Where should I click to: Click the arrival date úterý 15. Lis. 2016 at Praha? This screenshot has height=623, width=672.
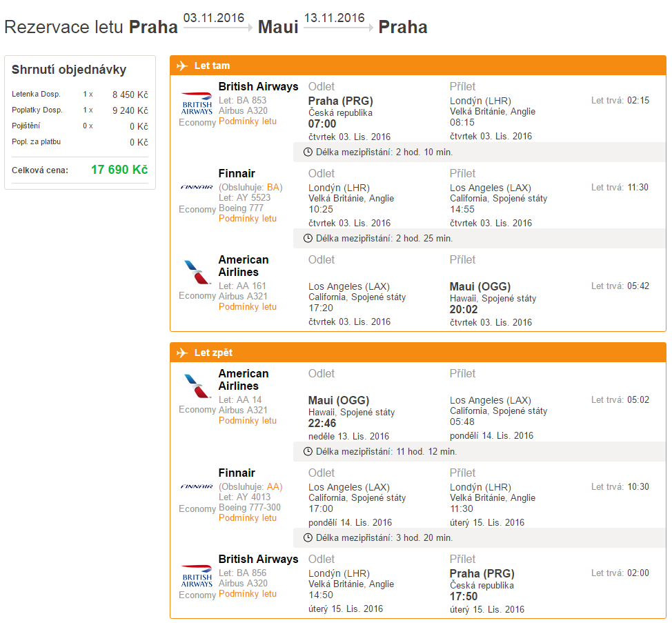click(487, 609)
